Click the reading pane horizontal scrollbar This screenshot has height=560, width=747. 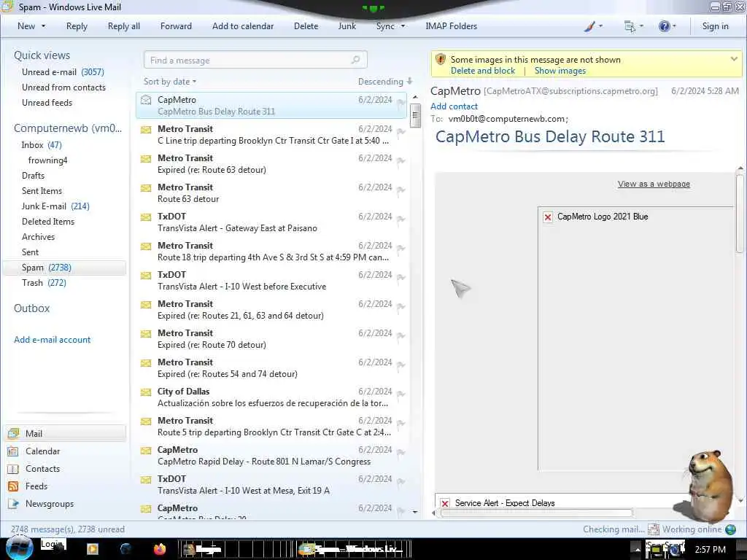pyautogui.click(x=536, y=513)
